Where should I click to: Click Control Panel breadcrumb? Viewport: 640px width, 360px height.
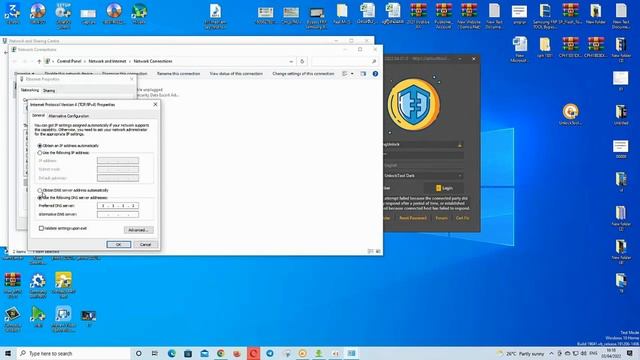pyautogui.click(x=69, y=61)
